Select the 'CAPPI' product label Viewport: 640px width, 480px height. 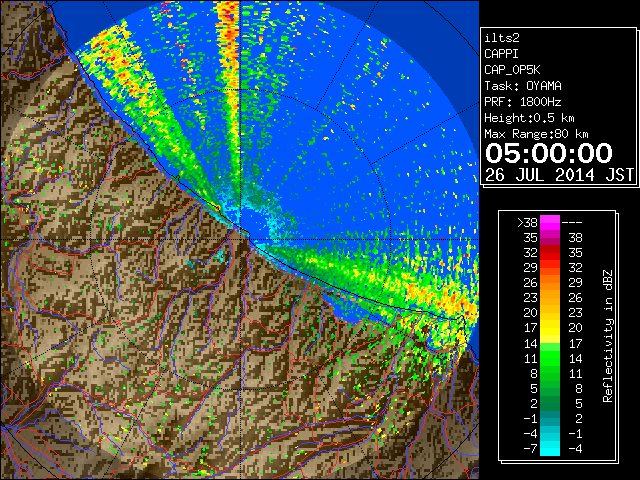(501, 54)
